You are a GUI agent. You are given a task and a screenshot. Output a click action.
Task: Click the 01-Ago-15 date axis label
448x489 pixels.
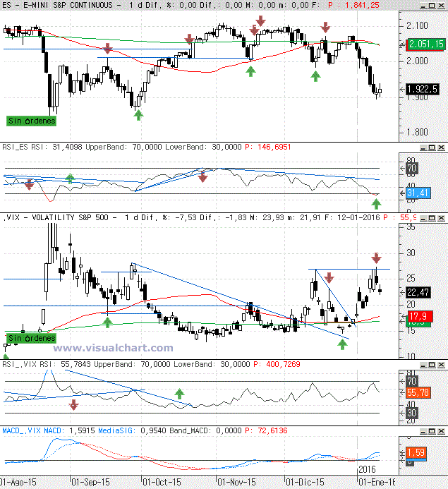click(18, 482)
